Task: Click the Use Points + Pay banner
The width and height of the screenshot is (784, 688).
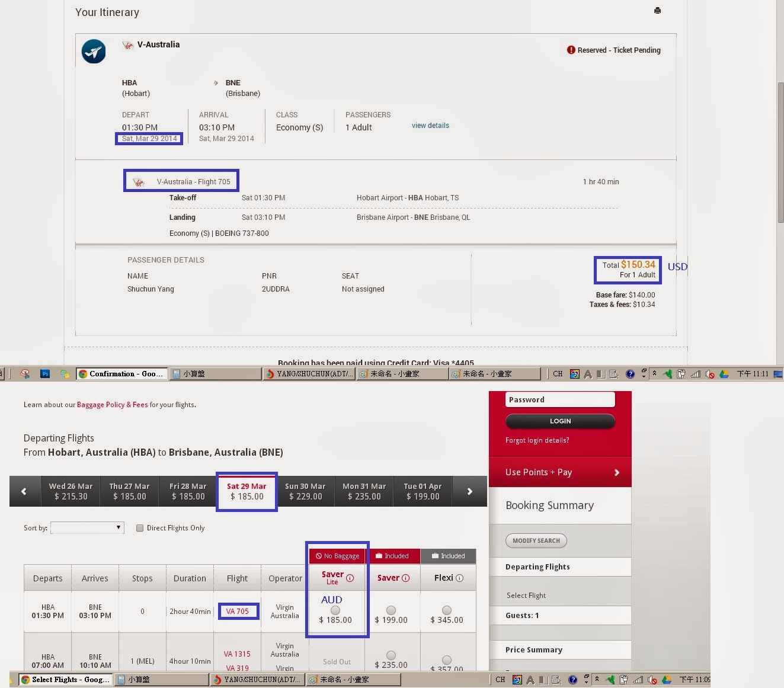Action: point(560,472)
